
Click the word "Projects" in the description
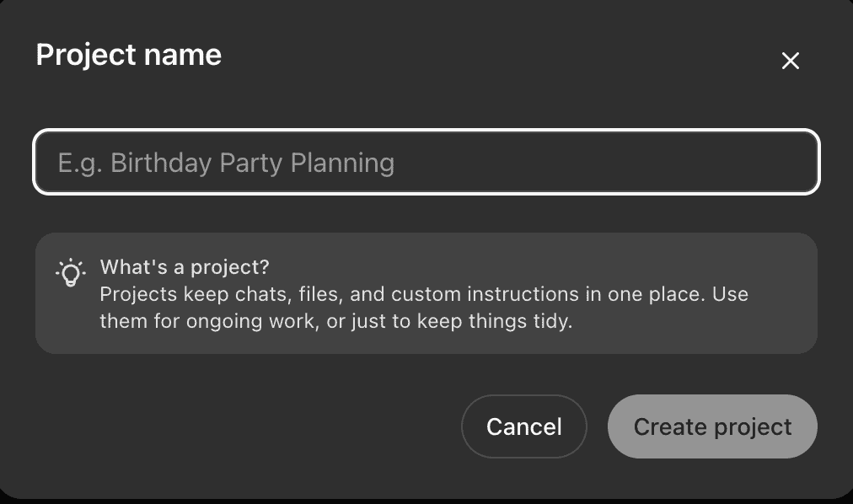coord(137,294)
